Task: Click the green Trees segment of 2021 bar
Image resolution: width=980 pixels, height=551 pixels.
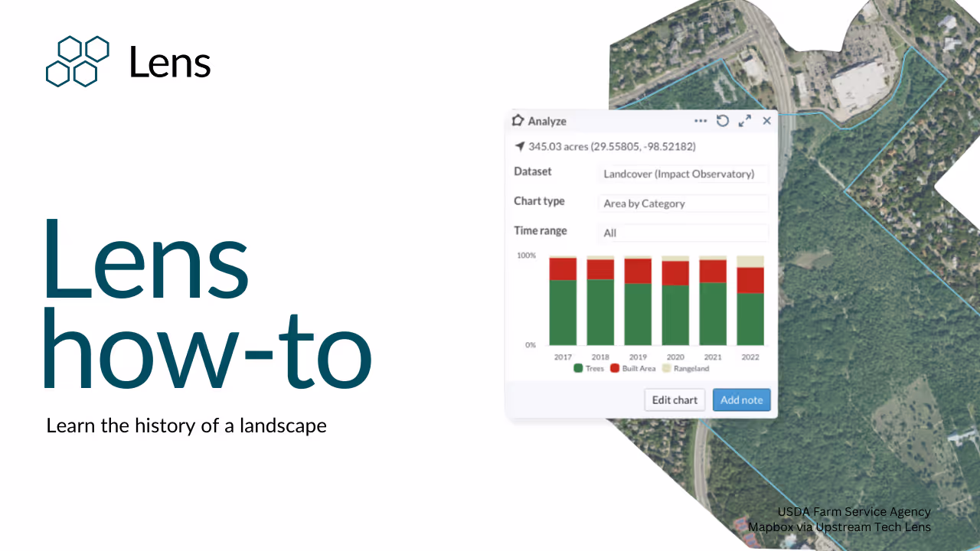Action: (713, 314)
